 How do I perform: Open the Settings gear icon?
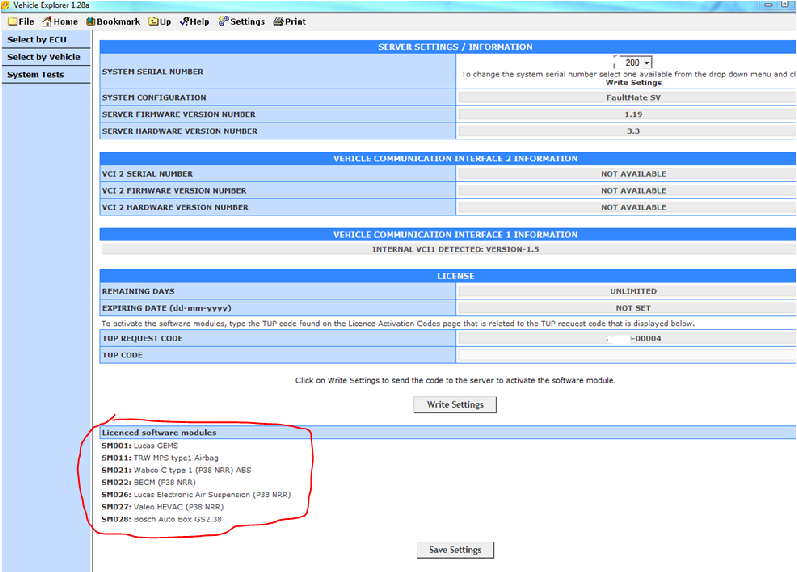pyautogui.click(x=224, y=21)
